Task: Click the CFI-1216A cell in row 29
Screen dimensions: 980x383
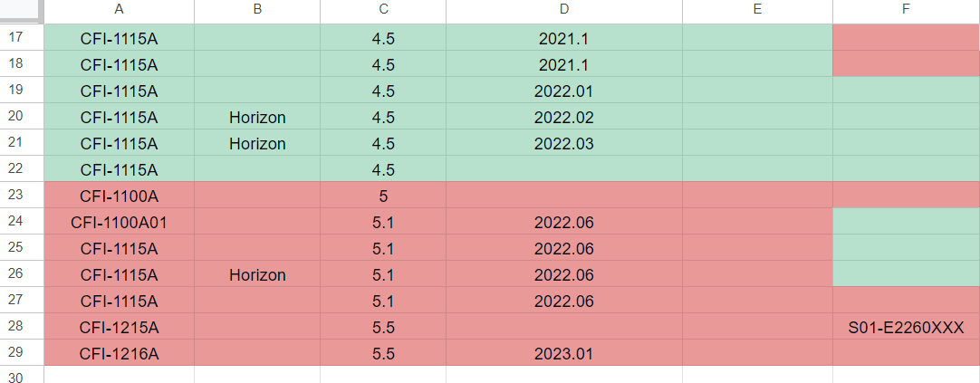Action: [x=119, y=353]
